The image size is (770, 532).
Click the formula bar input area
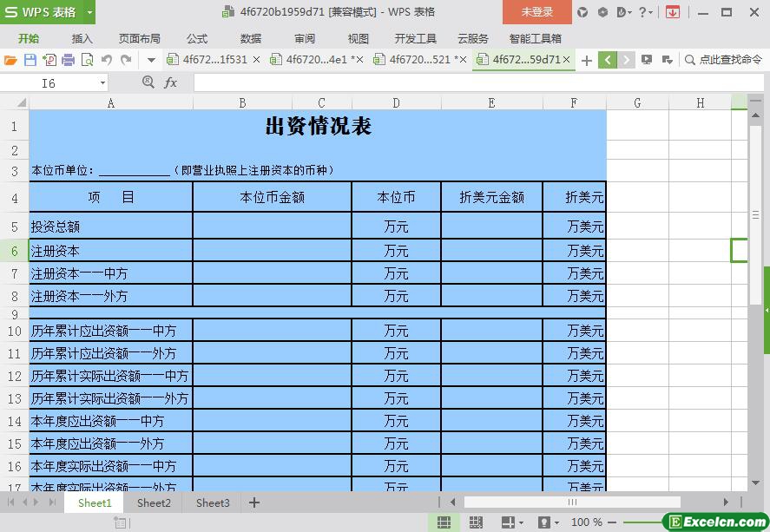[479, 83]
